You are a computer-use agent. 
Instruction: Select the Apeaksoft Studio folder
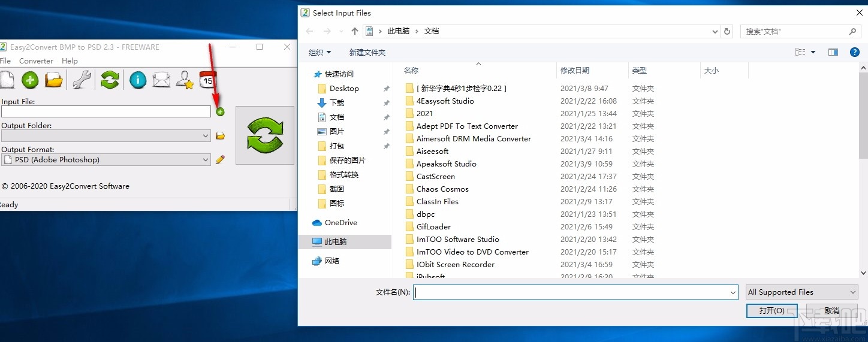point(447,164)
